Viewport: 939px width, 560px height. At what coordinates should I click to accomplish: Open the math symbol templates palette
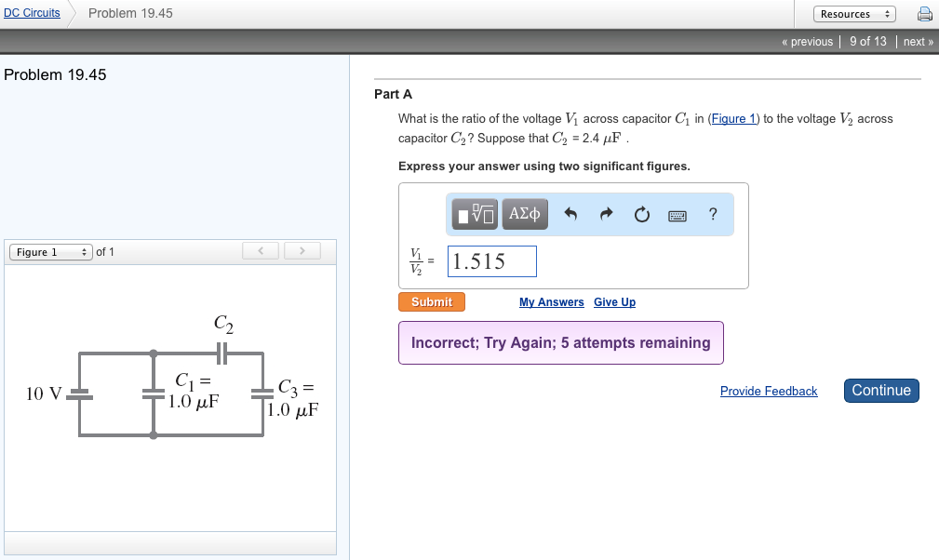pos(474,214)
